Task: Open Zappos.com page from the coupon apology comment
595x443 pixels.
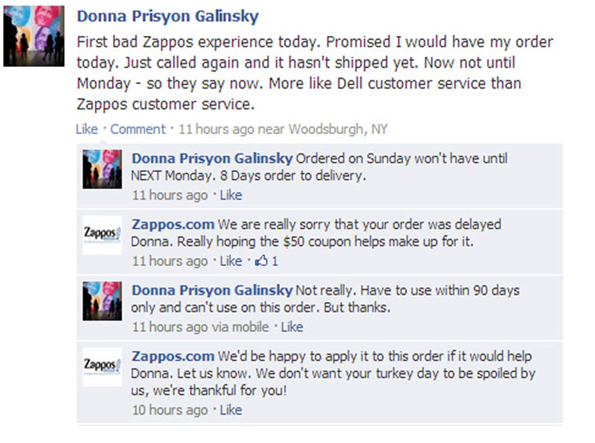Action: pyautogui.click(x=173, y=224)
